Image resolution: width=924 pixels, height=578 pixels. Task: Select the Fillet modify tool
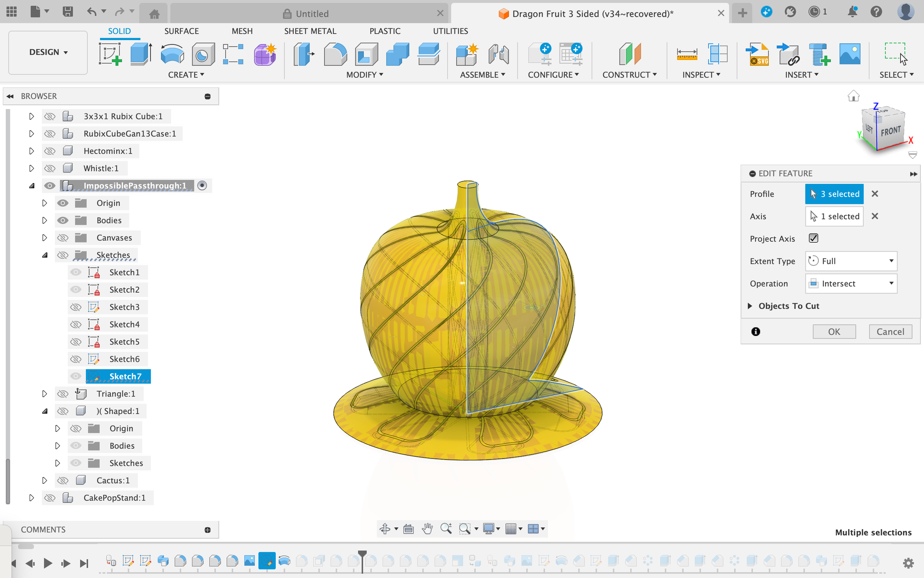[x=335, y=54]
